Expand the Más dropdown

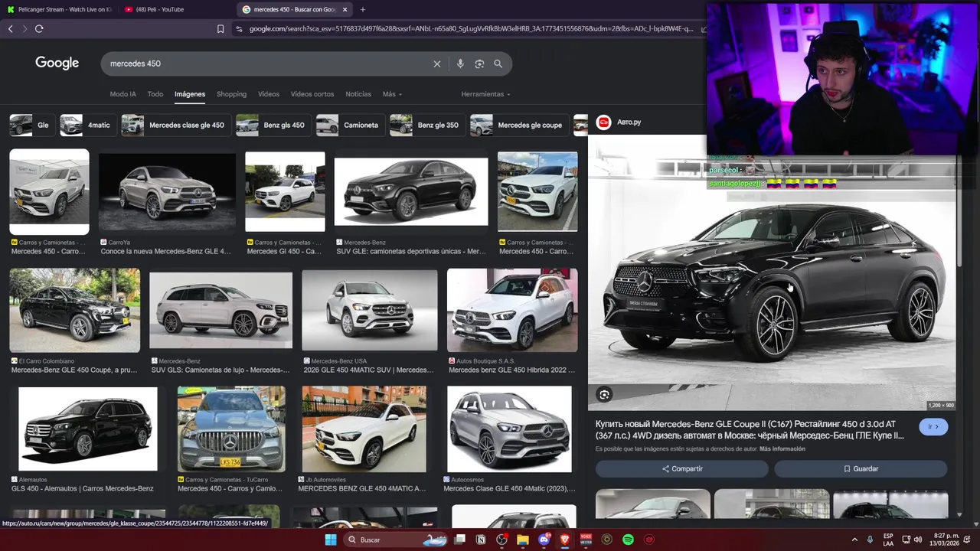point(392,94)
